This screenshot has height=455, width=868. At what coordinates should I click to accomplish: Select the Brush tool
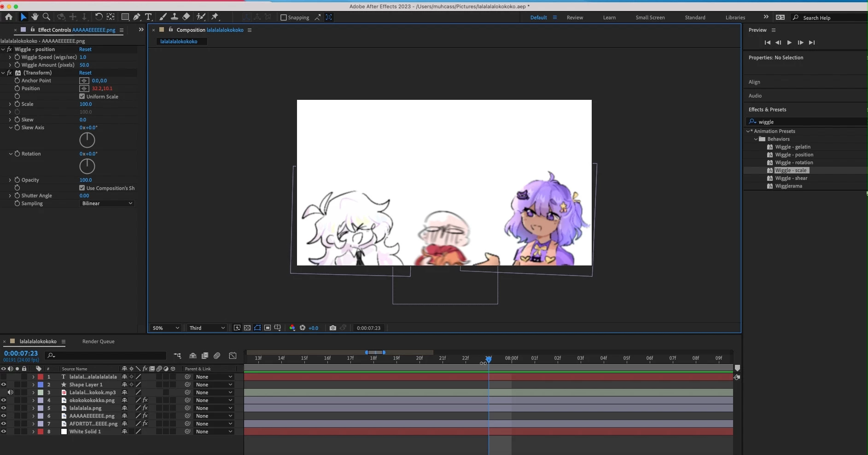pyautogui.click(x=163, y=17)
